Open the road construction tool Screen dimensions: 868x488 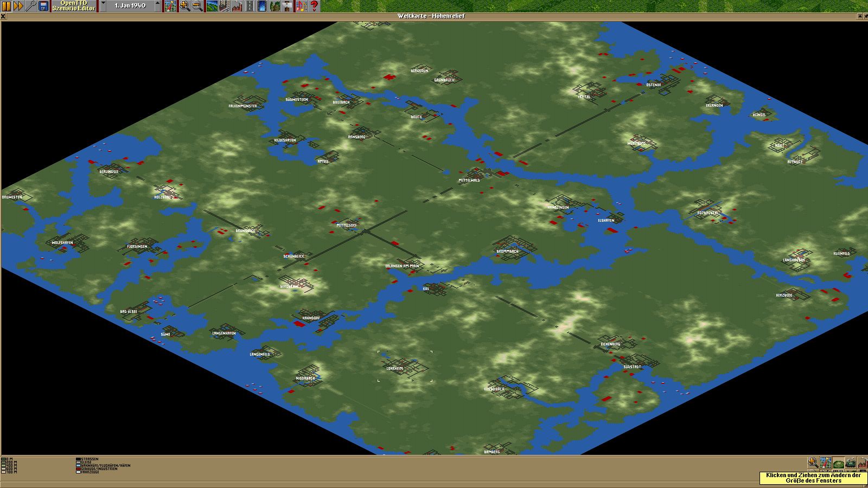(250, 6)
